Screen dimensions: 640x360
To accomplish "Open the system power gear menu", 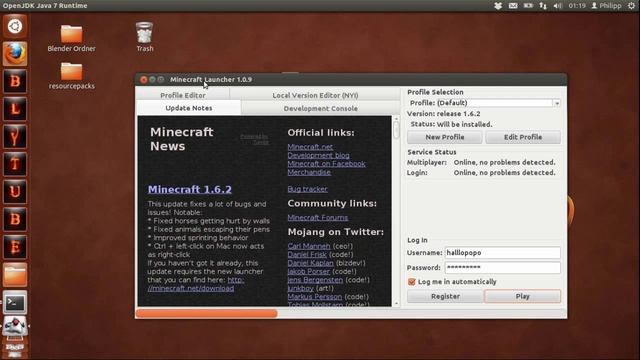I will click(631, 6).
